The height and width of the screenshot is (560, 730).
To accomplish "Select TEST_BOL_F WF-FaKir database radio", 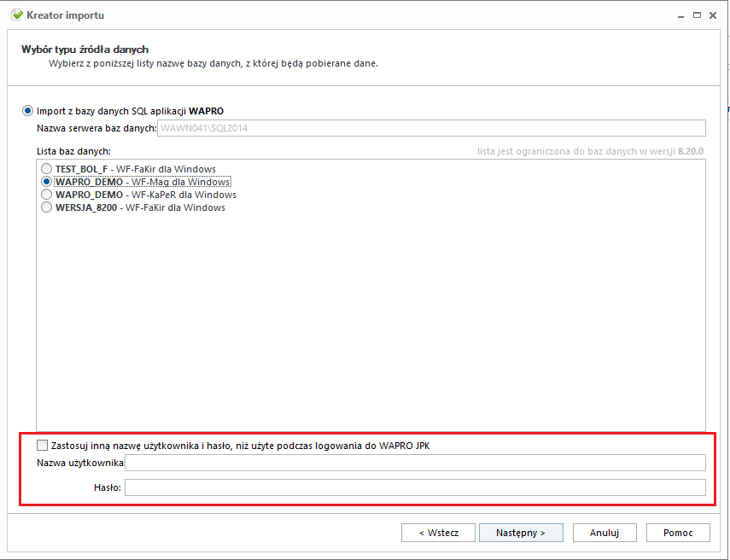I will click(47, 168).
